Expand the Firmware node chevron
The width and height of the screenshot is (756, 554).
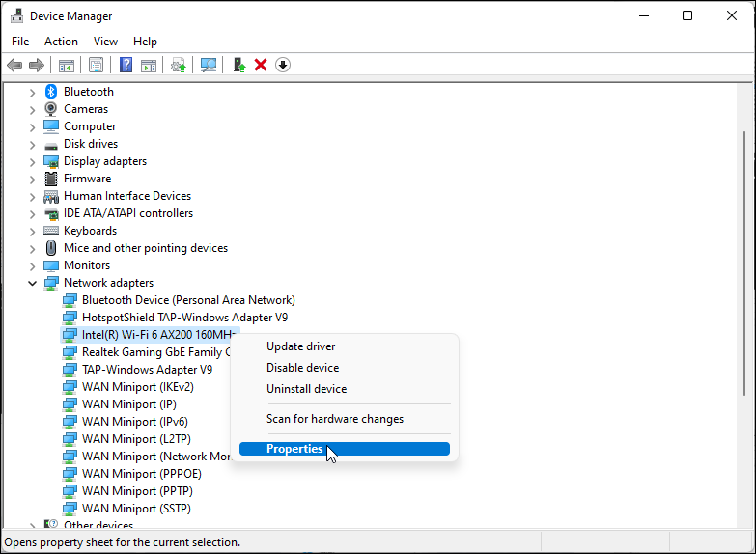pos(32,179)
